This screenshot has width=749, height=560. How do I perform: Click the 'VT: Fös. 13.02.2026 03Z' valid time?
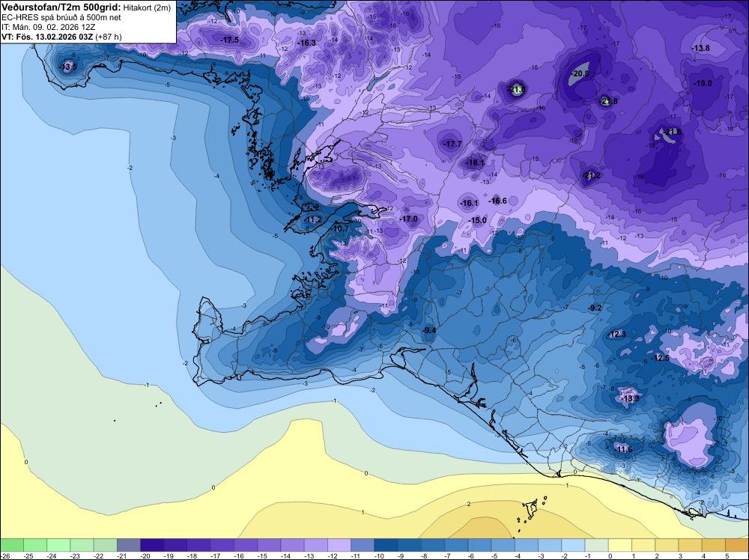[x=47, y=37]
